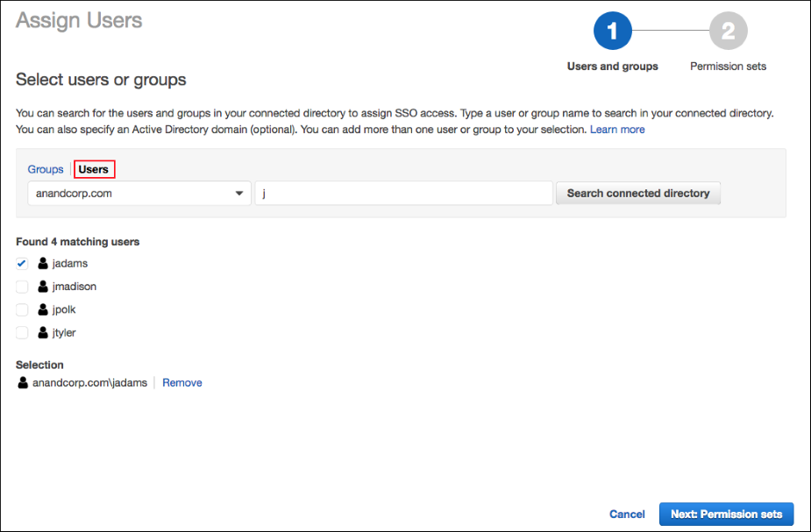Click the Cancel link
The height and width of the screenshot is (532, 811).
click(x=626, y=514)
